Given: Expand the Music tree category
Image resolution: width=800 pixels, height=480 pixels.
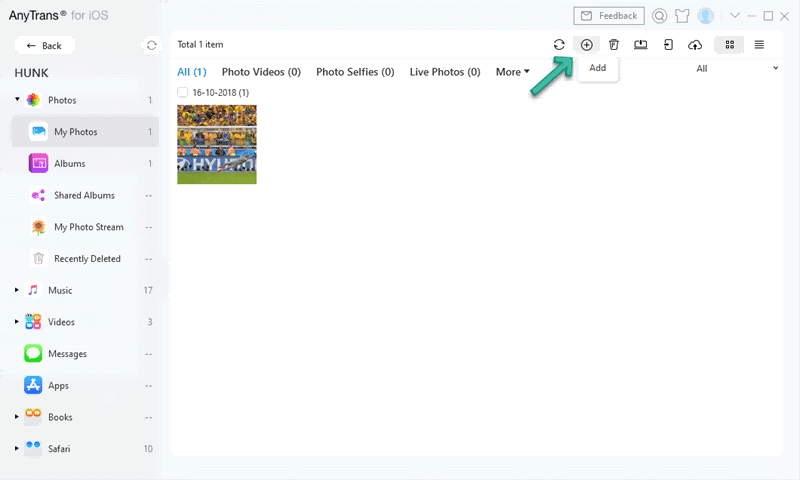Looking at the screenshot, I should (x=17, y=290).
